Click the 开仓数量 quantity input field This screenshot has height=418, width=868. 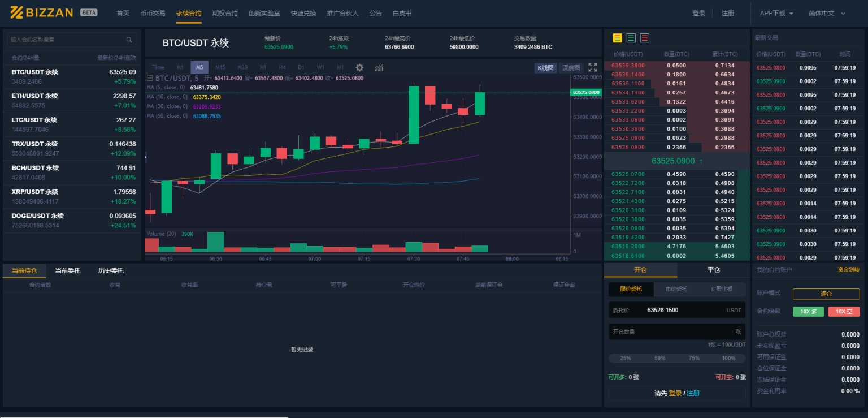[x=670, y=332]
